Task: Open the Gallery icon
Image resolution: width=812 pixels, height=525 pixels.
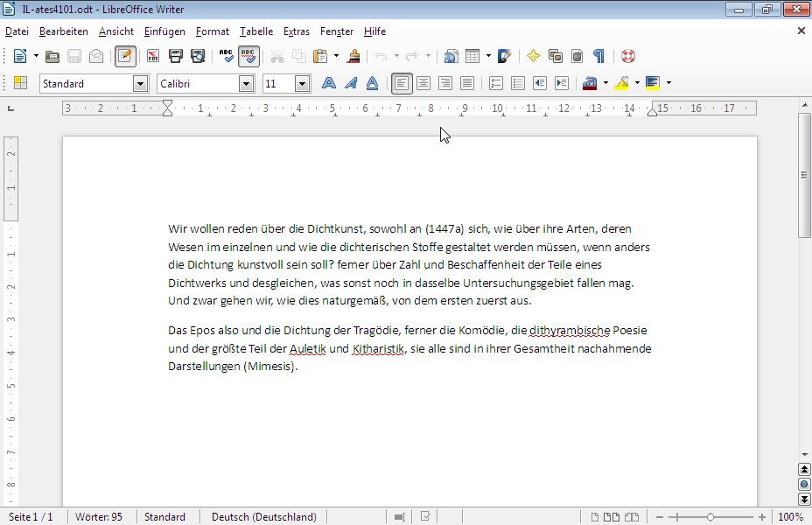Action: click(556, 56)
